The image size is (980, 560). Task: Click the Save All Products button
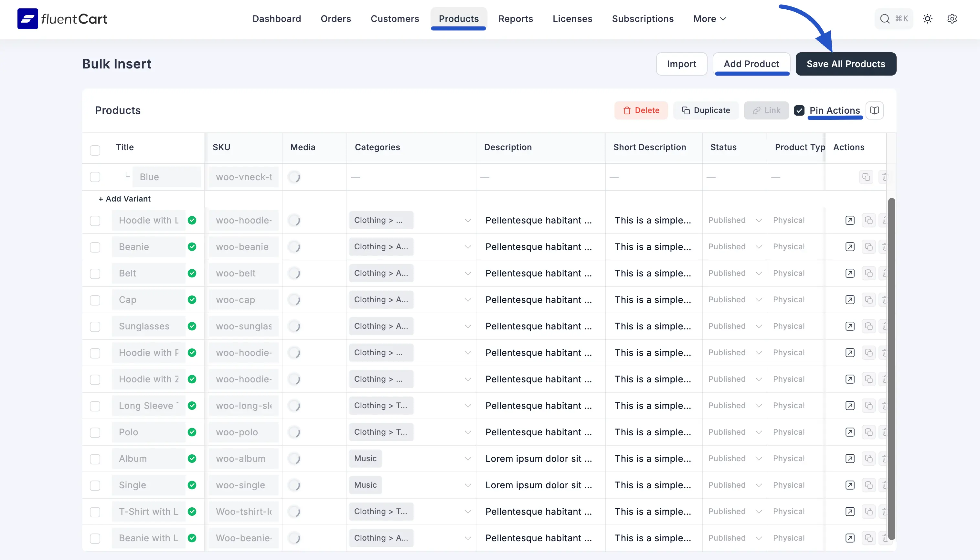tap(846, 64)
